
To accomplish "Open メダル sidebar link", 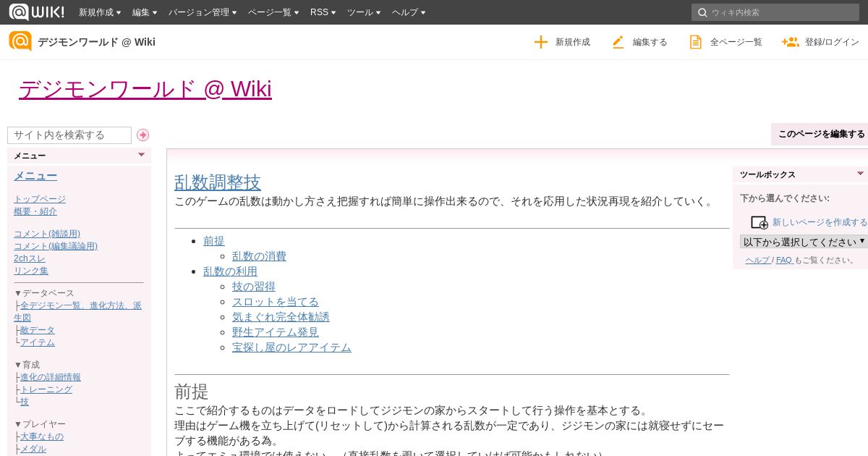I will pos(33,449).
